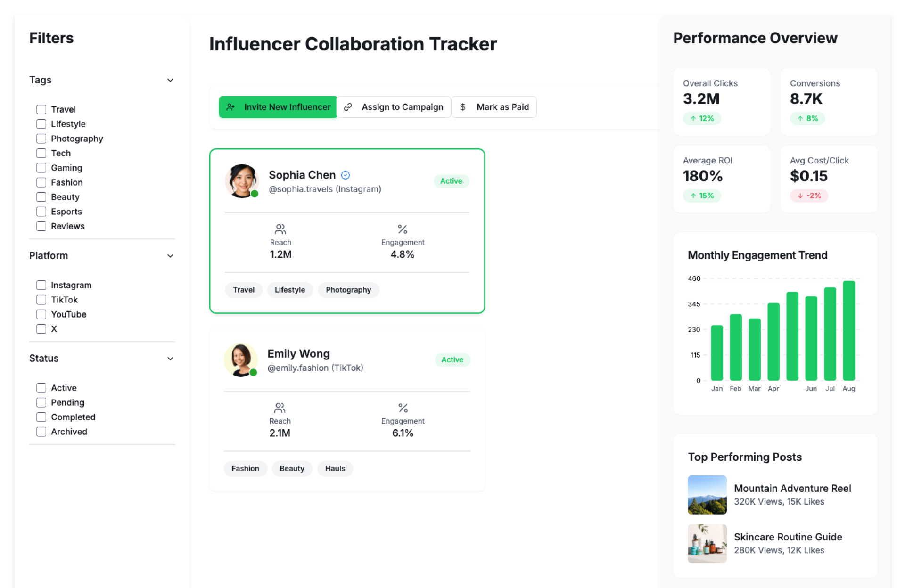
Task: Collapse the Tags filter section
Action: pyautogui.click(x=170, y=80)
